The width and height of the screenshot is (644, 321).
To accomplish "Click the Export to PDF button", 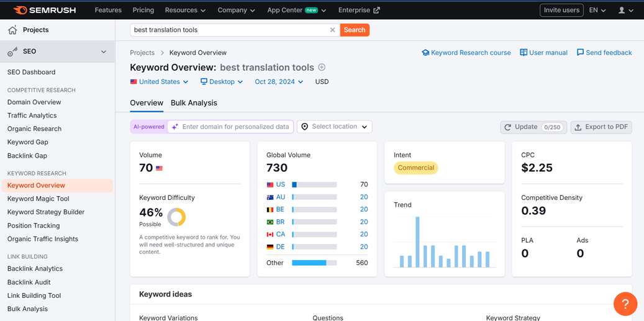I will coord(601,127).
